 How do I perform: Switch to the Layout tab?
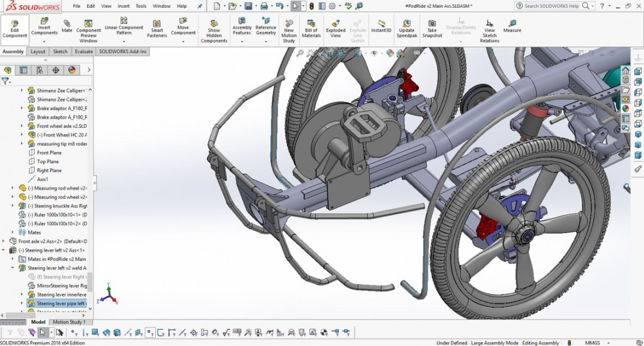click(x=38, y=51)
